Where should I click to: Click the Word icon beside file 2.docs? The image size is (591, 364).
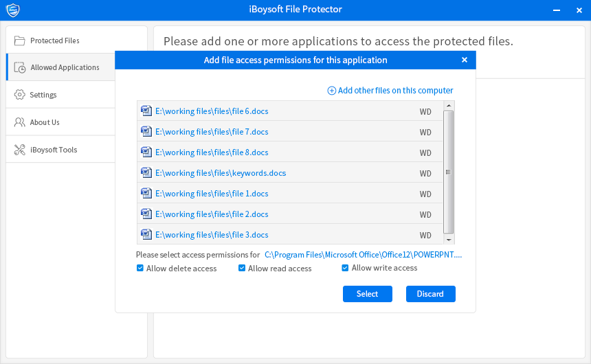tap(146, 214)
